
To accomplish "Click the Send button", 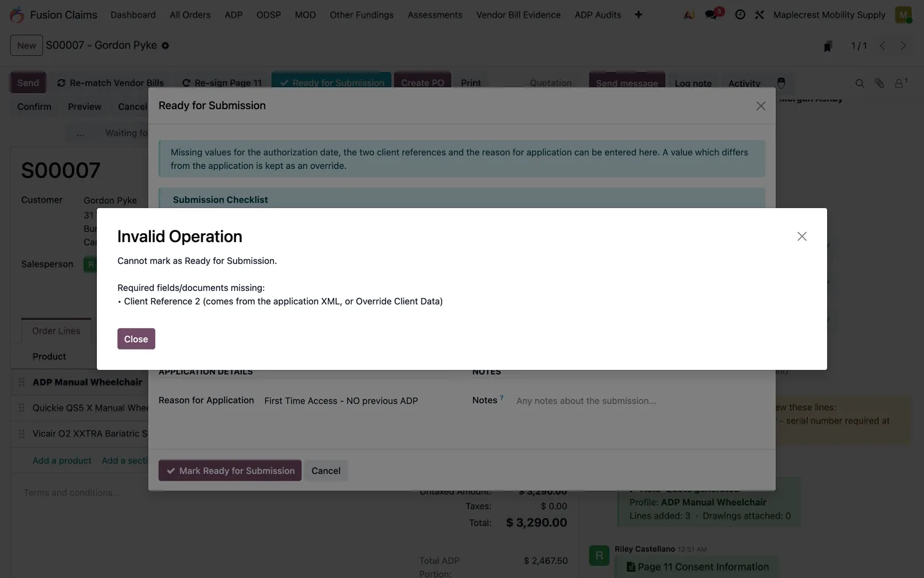I will point(28,83).
